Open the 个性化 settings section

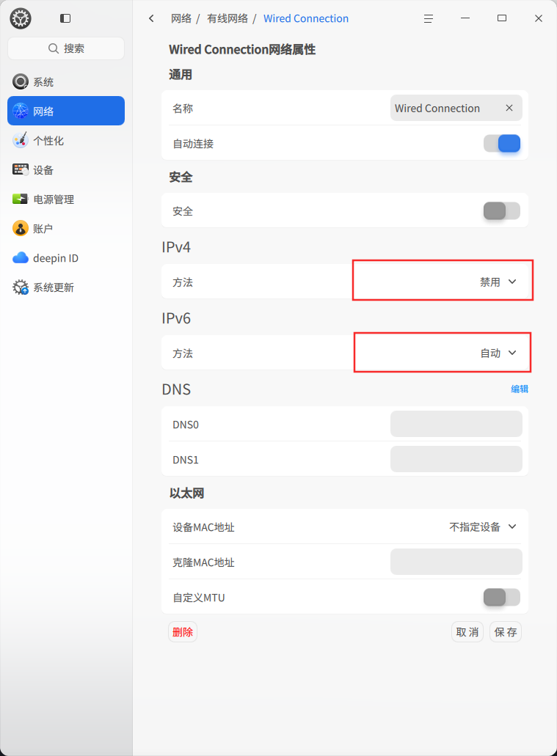(66, 140)
